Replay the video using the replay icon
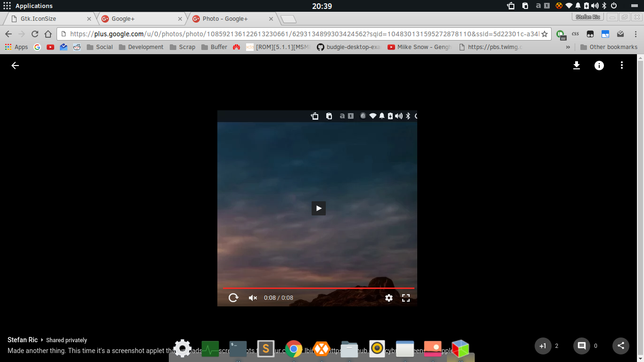Image resolution: width=644 pixels, height=362 pixels. 233,297
